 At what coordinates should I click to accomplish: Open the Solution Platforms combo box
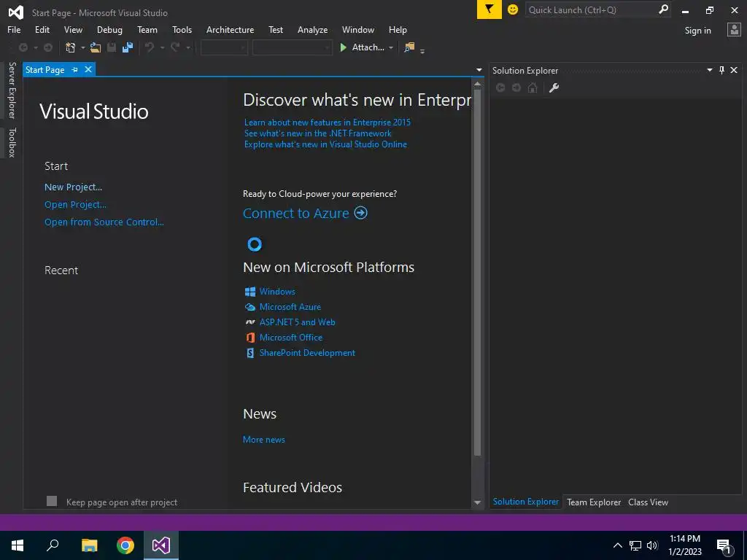coord(292,47)
